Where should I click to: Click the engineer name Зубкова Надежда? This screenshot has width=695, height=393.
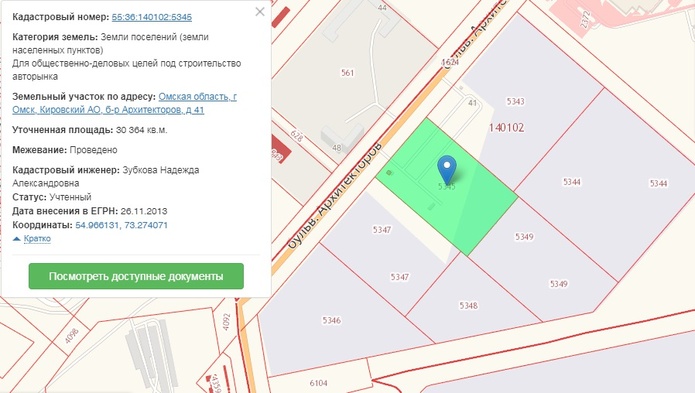pyautogui.click(x=160, y=170)
